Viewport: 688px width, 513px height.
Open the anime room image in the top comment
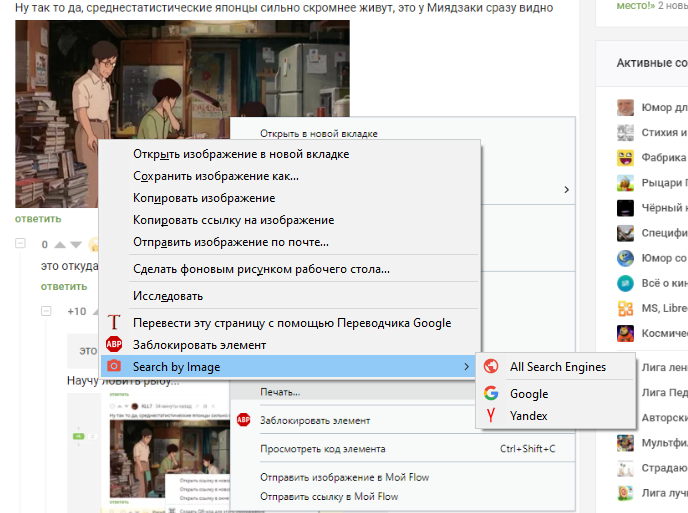pyautogui.click(x=183, y=114)
